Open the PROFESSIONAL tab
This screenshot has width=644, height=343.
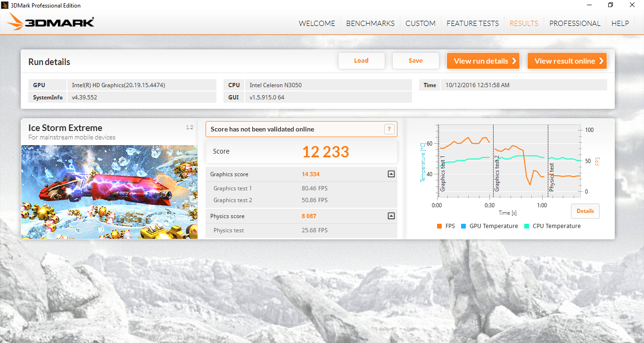[575, 23]
